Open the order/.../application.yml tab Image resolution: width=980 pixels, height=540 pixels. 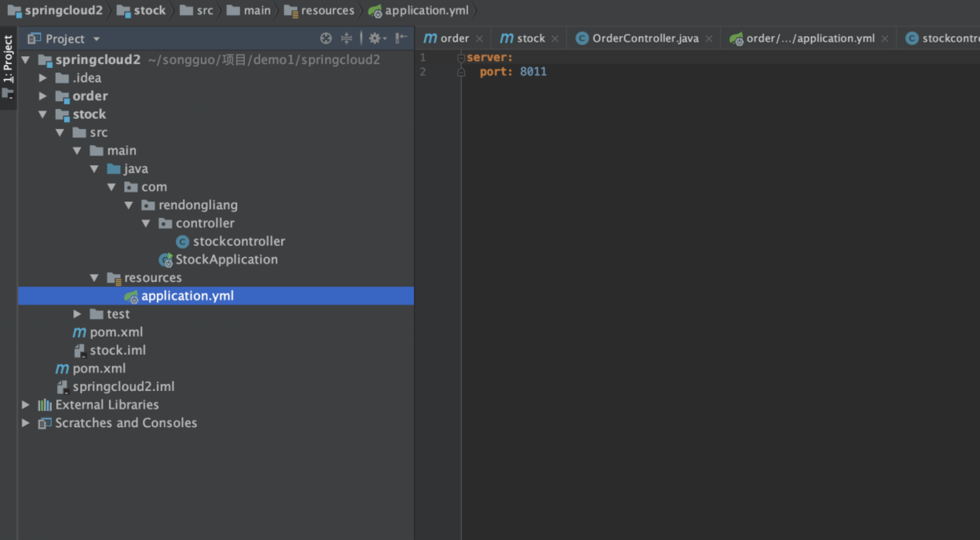pos(802,38)
